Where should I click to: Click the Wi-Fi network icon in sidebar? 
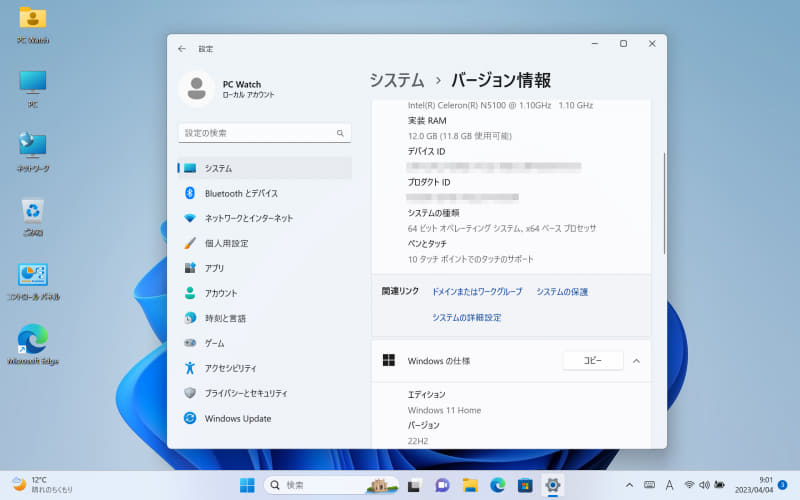tap(190, 218)
